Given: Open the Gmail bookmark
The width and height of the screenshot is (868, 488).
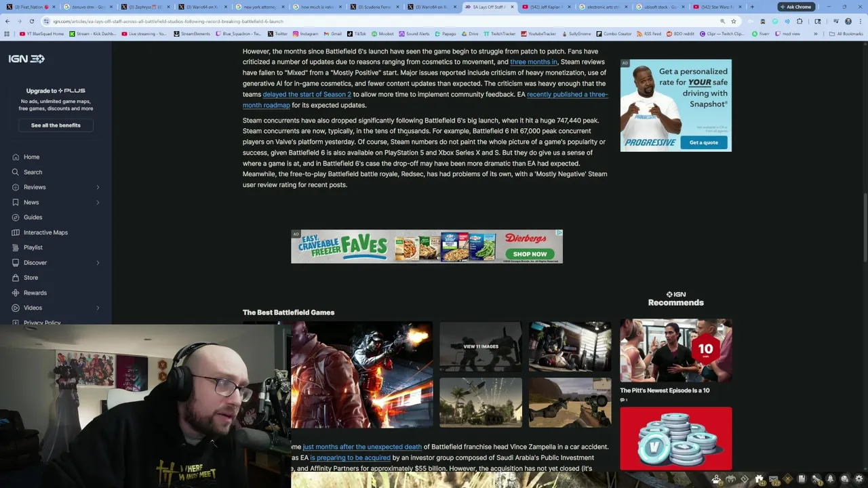Looking at the screenshot, I should [x=332, y=34].
